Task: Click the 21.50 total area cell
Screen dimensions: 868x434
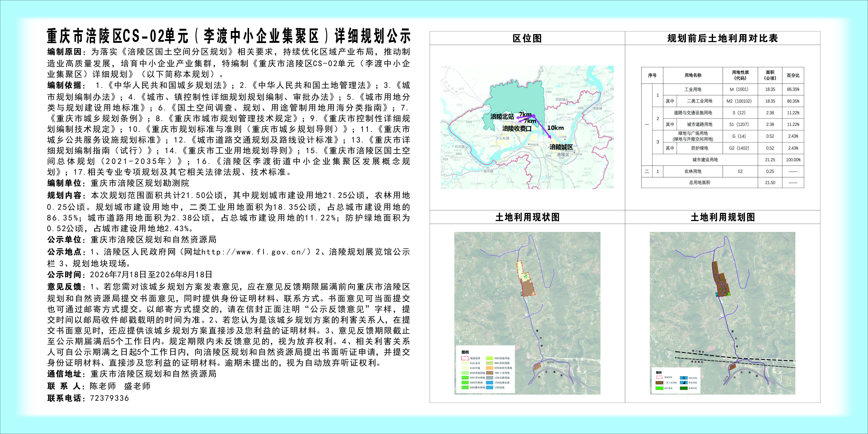Action: click(x=770, y=183)
